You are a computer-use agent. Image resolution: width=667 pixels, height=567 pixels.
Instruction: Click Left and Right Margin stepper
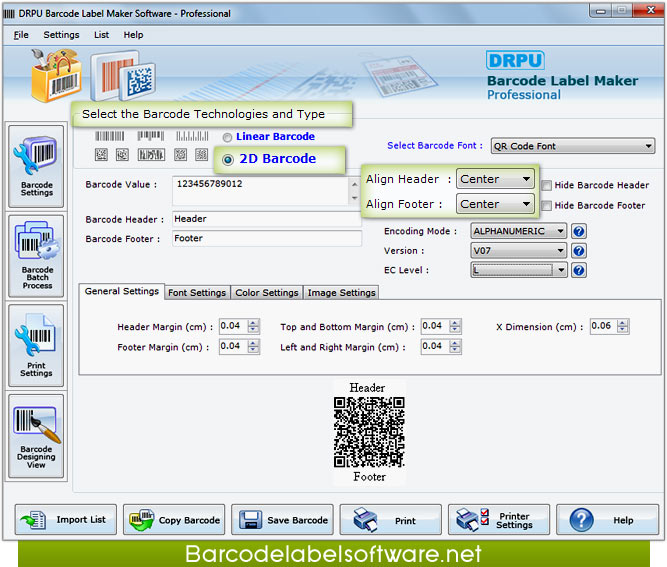click(455, 347)
